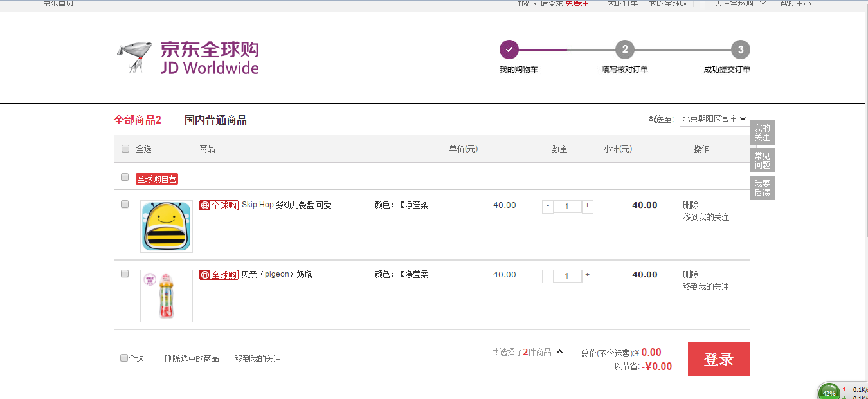Open the 我的关注 side tab

[763, 133]
